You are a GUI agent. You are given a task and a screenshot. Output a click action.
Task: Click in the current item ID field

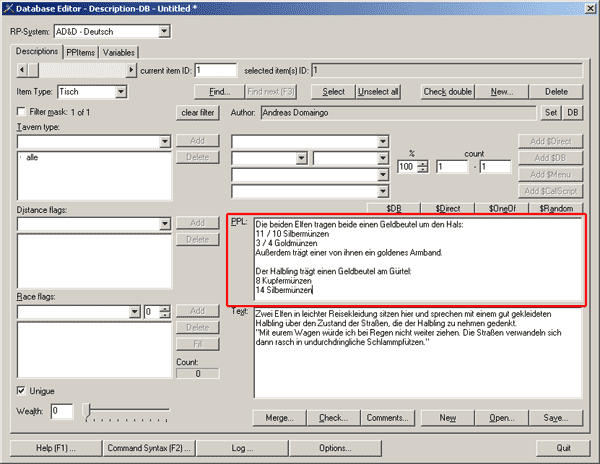click(216, 70)
